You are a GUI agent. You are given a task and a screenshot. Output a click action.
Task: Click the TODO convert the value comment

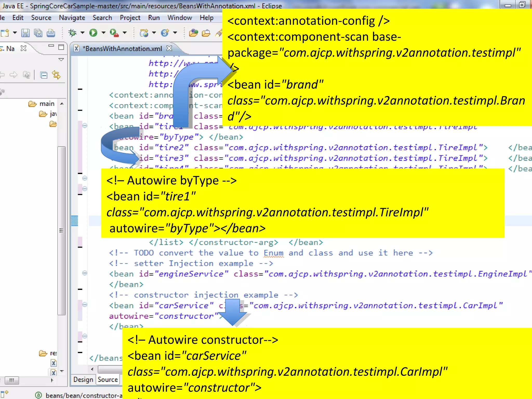click(271, 253)
